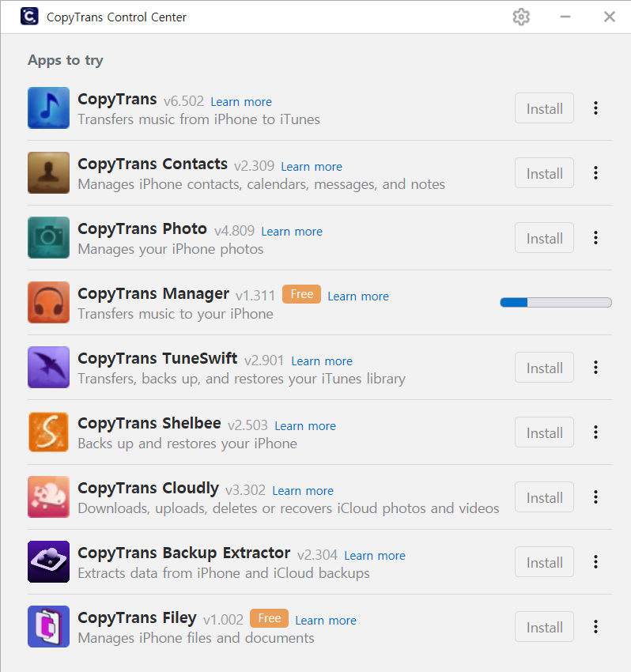631x672 pixels.
Task: Open more options for CopyTrans Backup Extractor
Action: pos(595,562)
